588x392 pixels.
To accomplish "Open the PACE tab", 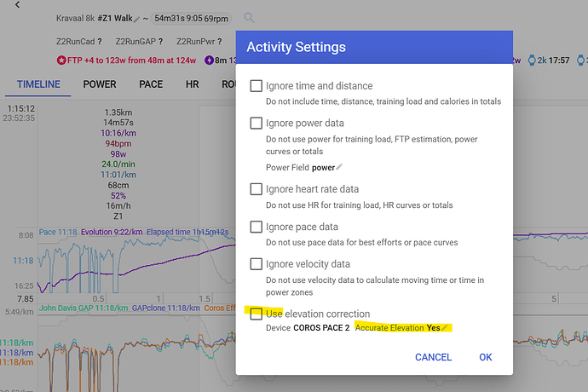I will pos(151,84).
